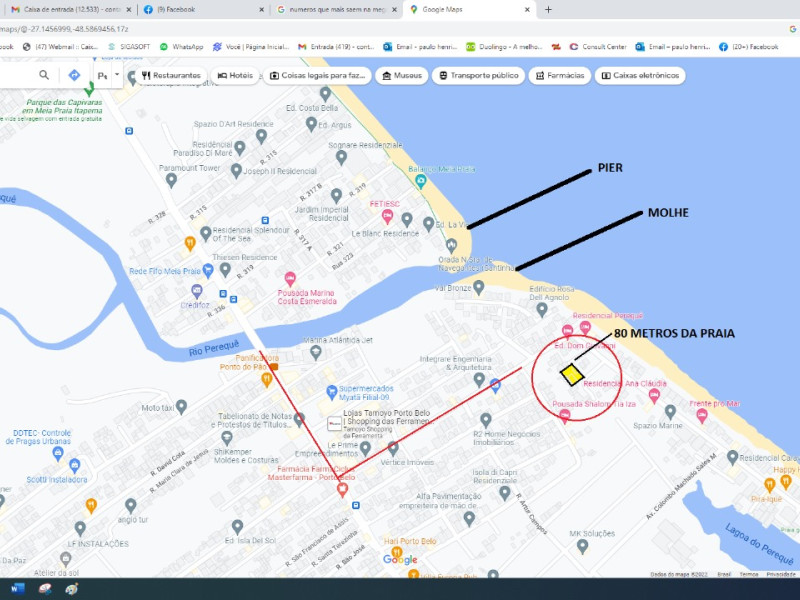Close the Gmail Caixa de entrada tab
Screen dimensions: 800x600
pos(129,10)
